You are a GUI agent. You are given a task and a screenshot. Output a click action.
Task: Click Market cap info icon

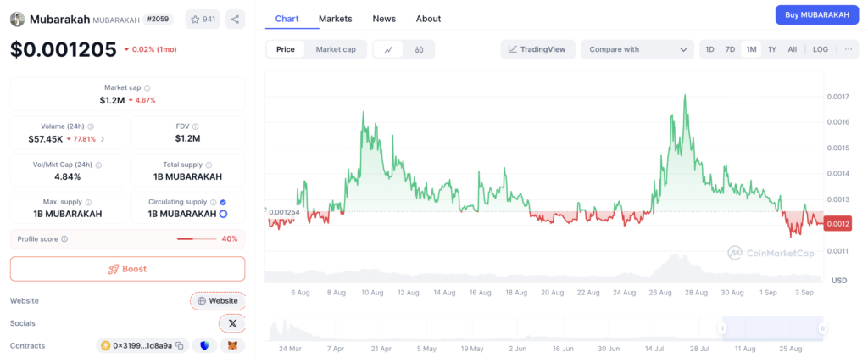(147, 87)
